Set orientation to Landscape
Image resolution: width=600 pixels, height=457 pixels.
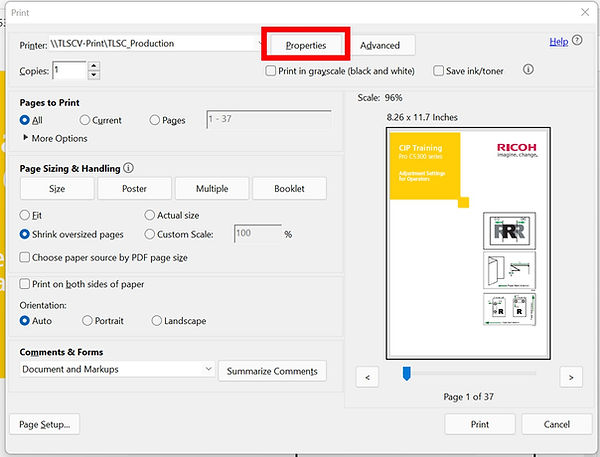coord(157,321)
